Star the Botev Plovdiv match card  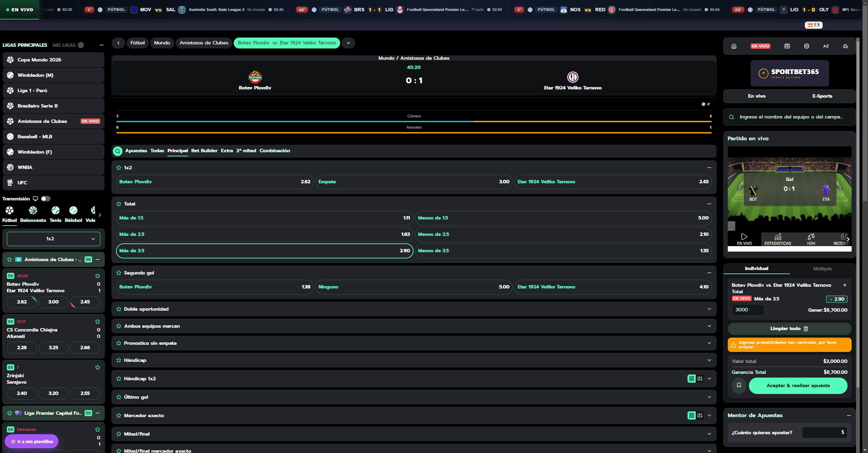pyautogui.click(x=98, y=276)
